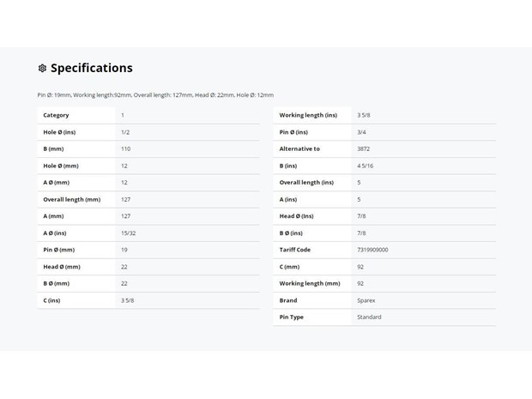The height and width of the screenshot is (399, 532).
Task: Select the B (ins) value 4 5/16
Action: (365, 166)
